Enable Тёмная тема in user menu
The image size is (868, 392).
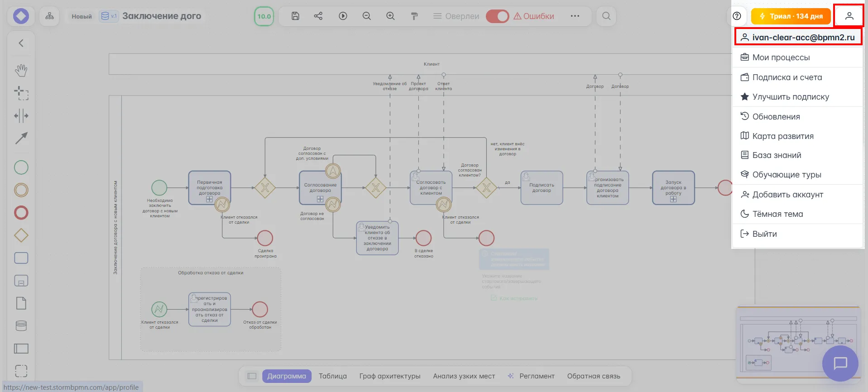tap(777, 214)
